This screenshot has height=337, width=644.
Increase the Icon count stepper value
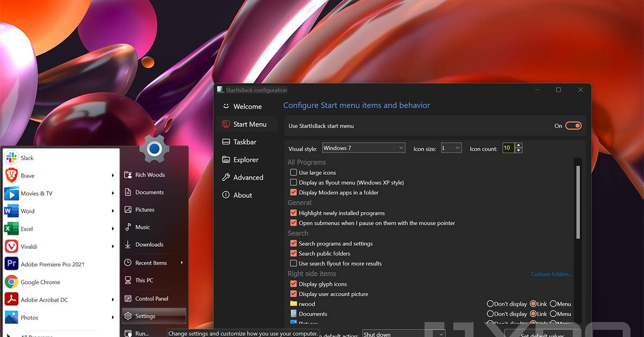pyautogui.click(x=518, y=145)
